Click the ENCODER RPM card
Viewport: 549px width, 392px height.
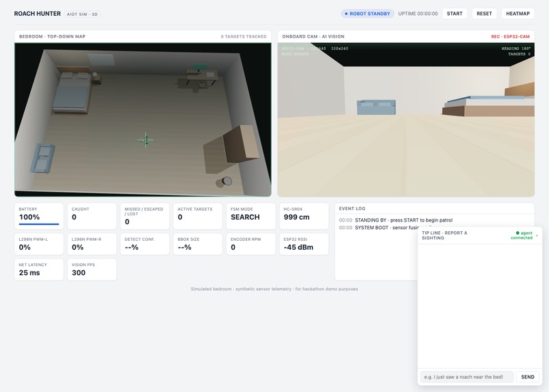(x=251, y=244)
